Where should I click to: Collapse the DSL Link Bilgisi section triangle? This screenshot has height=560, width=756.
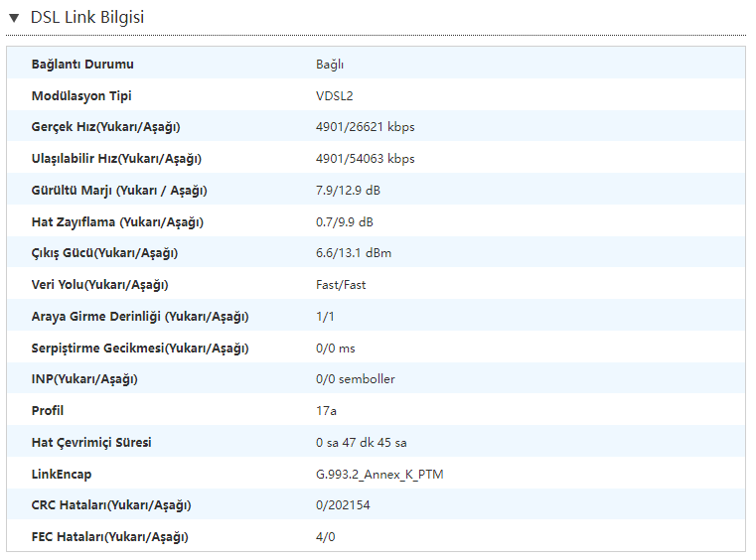click(x=14, y=18)
